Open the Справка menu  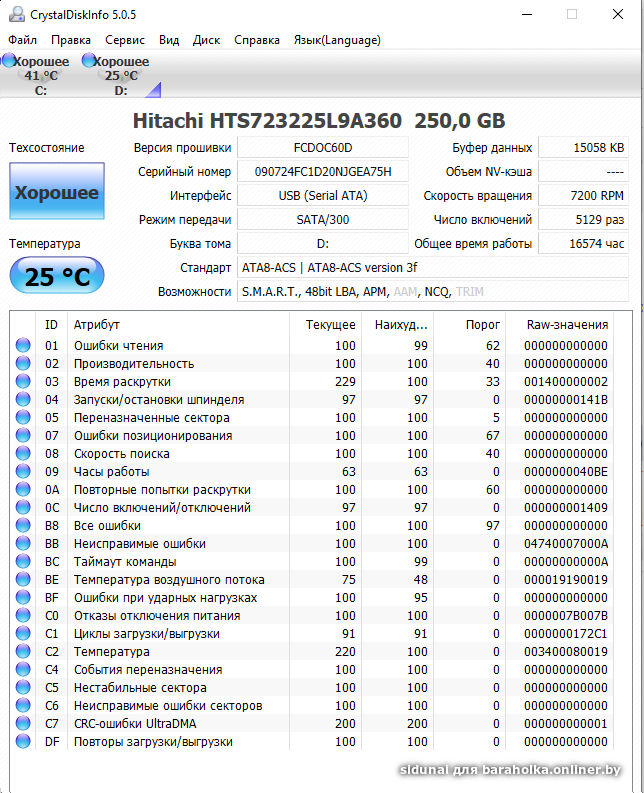point(257,40)
